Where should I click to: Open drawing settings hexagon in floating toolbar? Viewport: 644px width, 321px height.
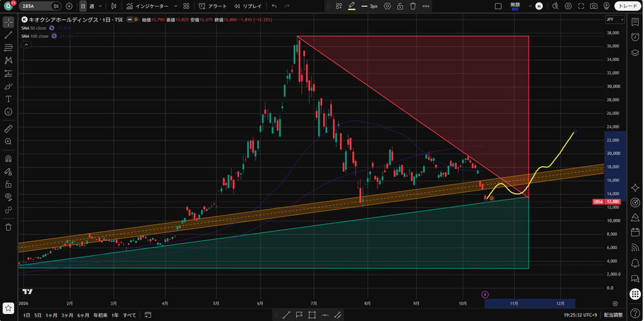[x=387, y=6]
